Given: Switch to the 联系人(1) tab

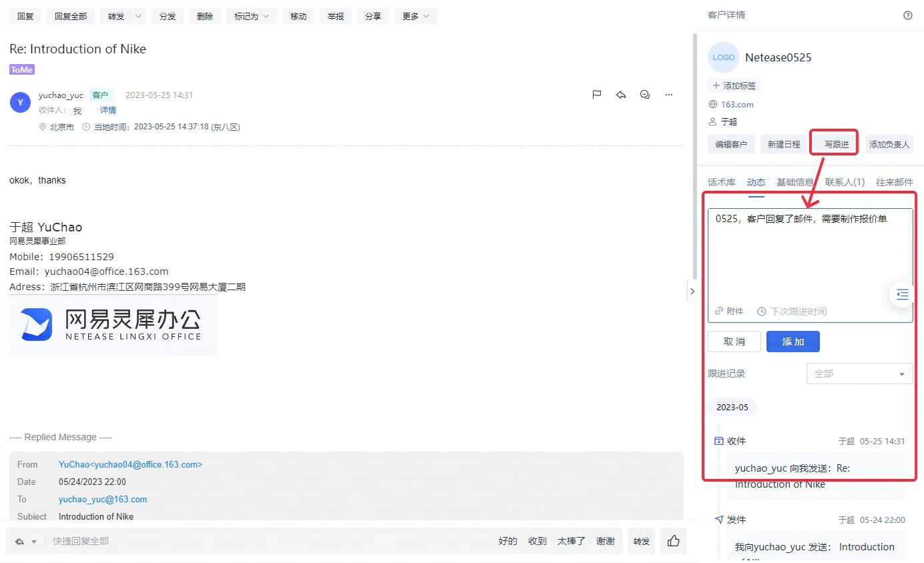Looking at the screenshot, I should (x=845, y=182).
